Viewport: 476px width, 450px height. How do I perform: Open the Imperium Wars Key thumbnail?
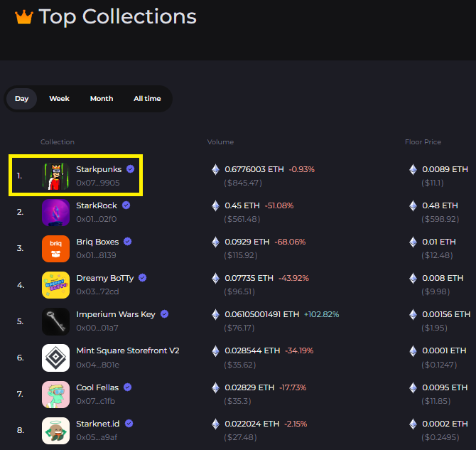55,321
